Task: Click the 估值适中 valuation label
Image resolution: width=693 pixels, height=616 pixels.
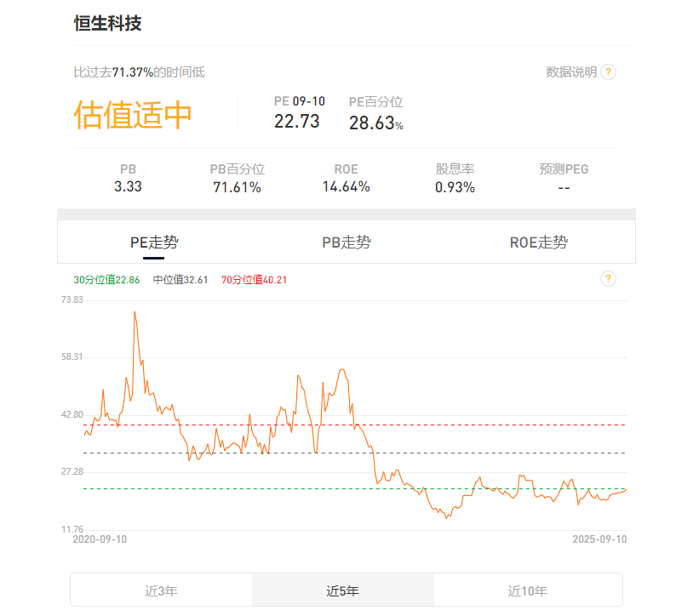Action: pos(133,115)
